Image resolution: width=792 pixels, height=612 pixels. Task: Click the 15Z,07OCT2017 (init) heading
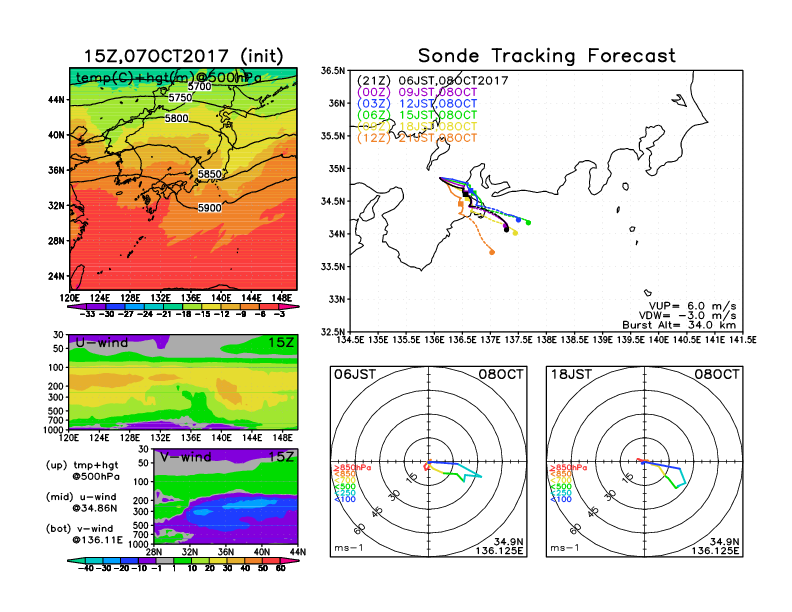tap(184, 56)
